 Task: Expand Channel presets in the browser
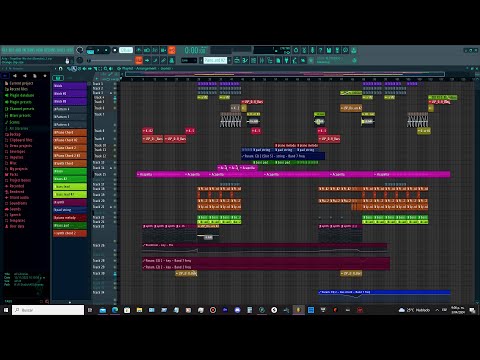20,109
